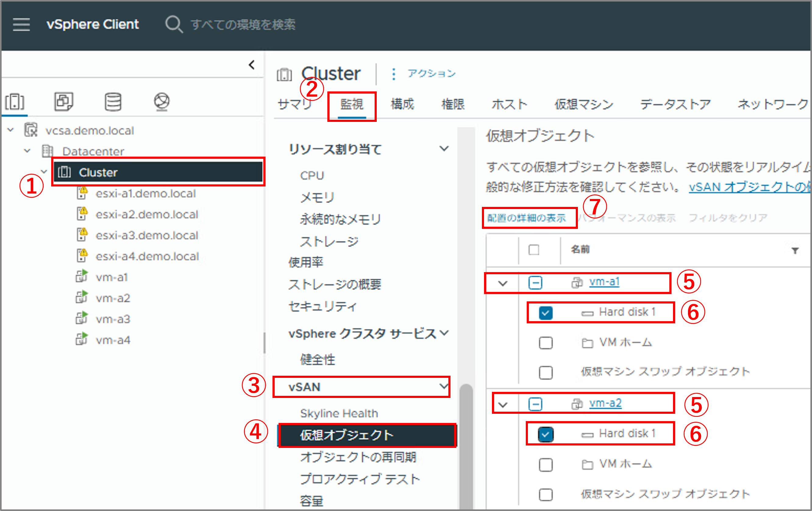Collapse the Datacenter tree node
The width and height of the screenshot is (812, 511).
27,151
